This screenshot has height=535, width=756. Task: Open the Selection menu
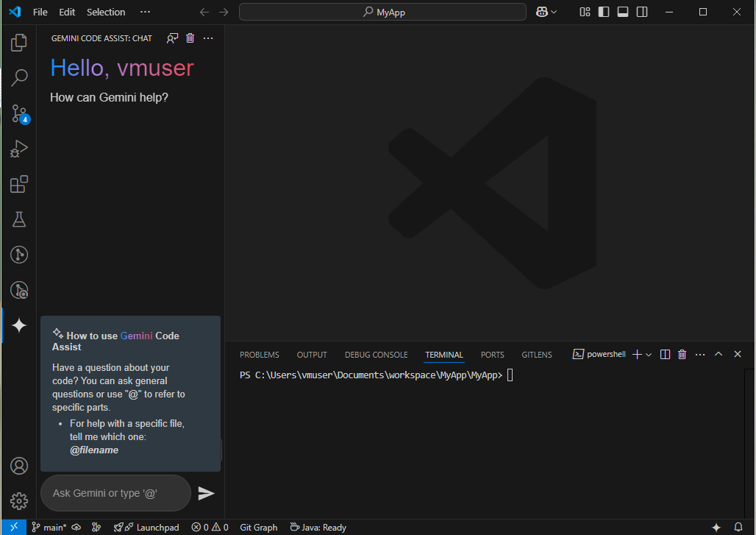(106, 12)
